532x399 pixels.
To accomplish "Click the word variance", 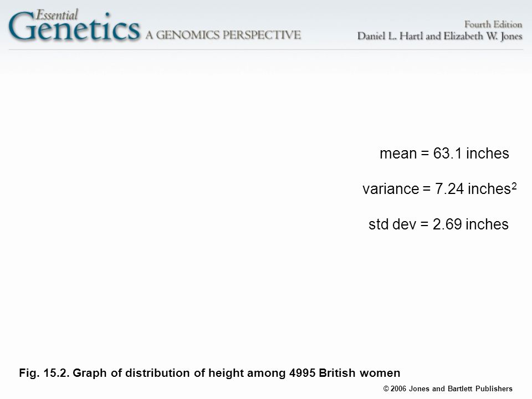I will (x=391, y=189).
